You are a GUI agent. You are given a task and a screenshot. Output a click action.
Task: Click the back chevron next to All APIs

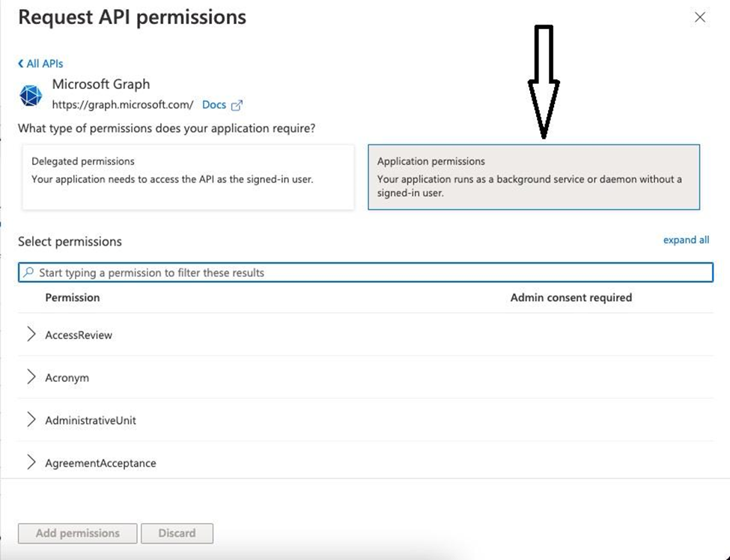click(x=20, y=64)
